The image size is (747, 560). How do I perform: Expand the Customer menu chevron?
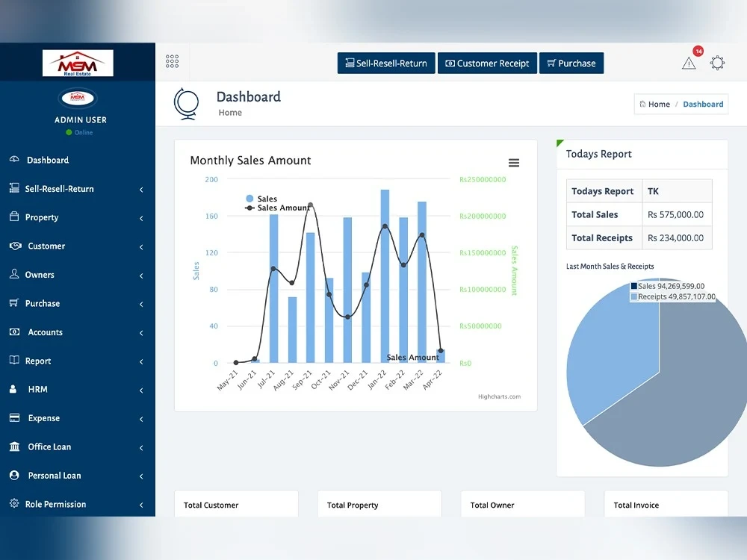(141, 246)
